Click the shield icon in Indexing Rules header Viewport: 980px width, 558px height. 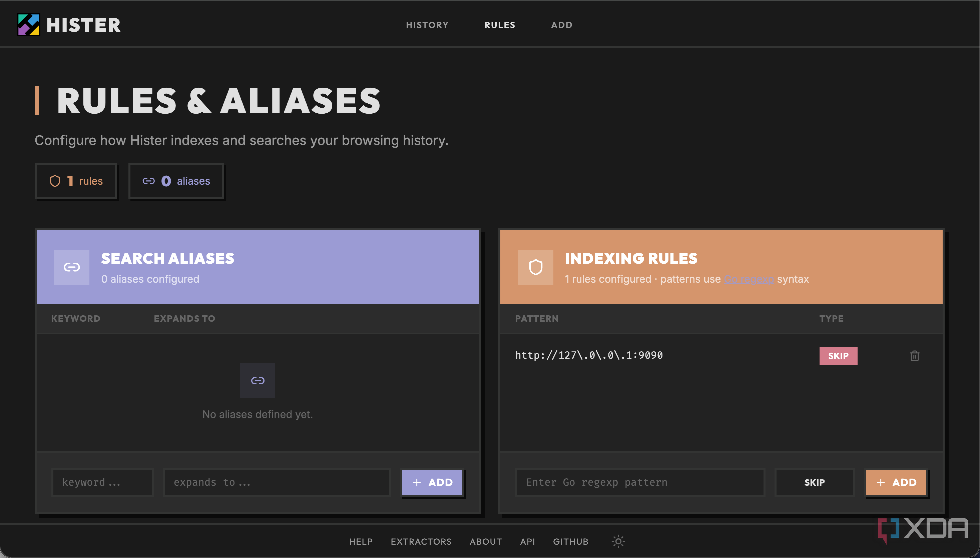(x=536, y=267)
